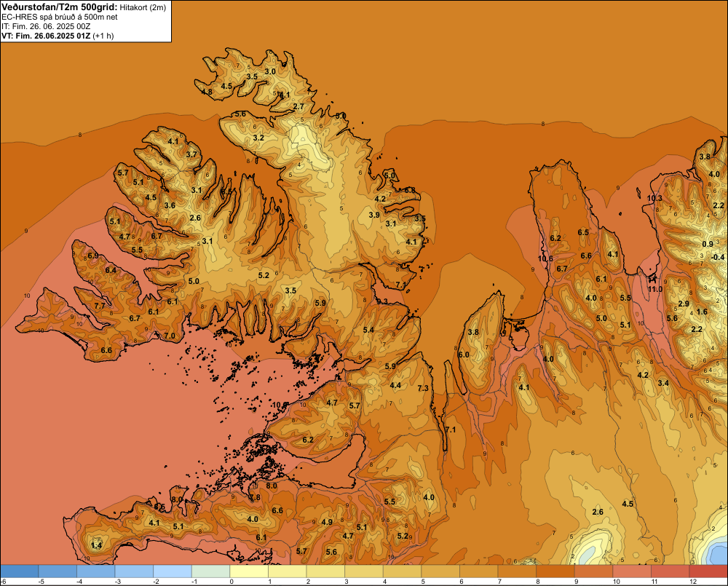Click the temperature value "1.6"
The height and width of the screenshot is (586, 728).
coord(702,312)
